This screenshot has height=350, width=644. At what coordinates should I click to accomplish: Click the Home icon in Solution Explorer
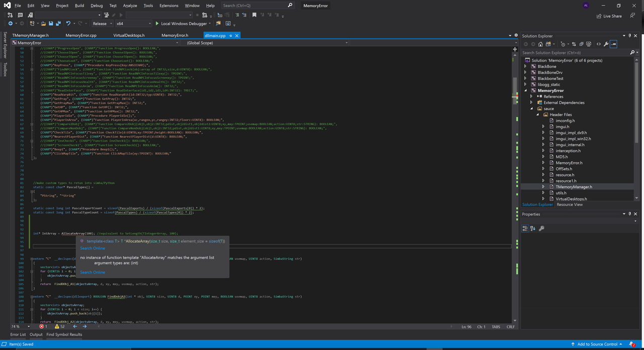540,44
